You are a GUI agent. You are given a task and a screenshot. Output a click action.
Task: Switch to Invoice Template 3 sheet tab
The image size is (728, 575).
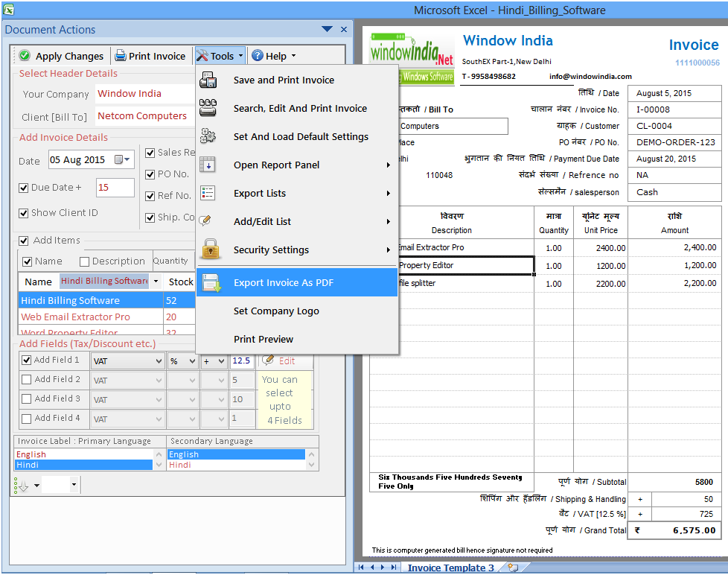[450, 568]
